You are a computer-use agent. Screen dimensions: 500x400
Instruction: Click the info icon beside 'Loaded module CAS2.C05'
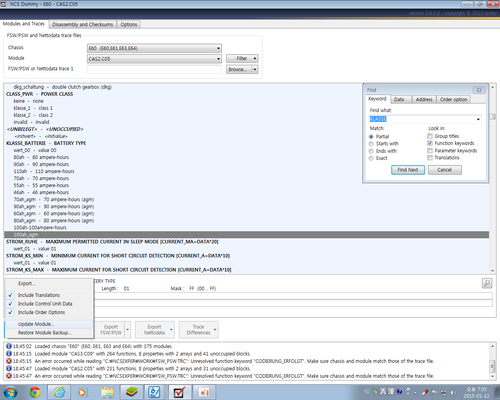(x=9, y=368)
